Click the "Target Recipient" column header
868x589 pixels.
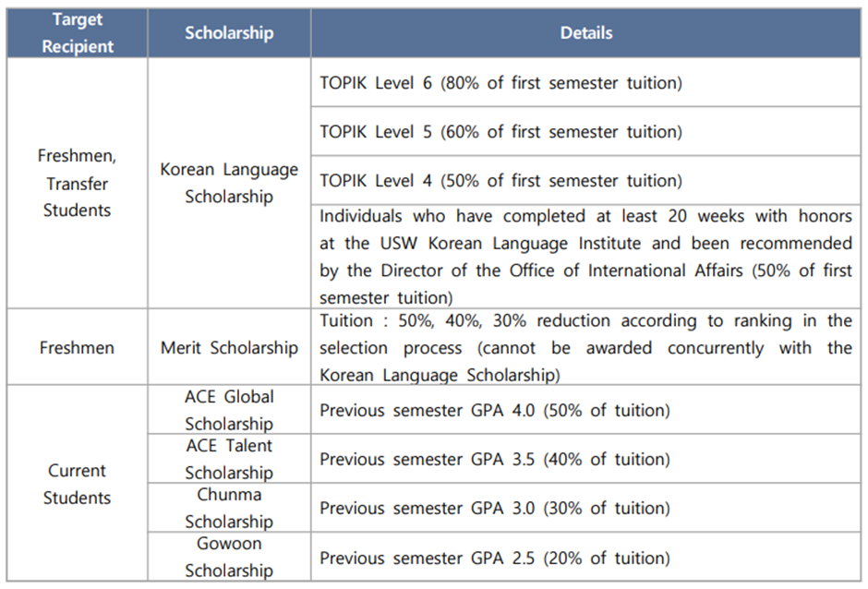(x=77, y=33)
